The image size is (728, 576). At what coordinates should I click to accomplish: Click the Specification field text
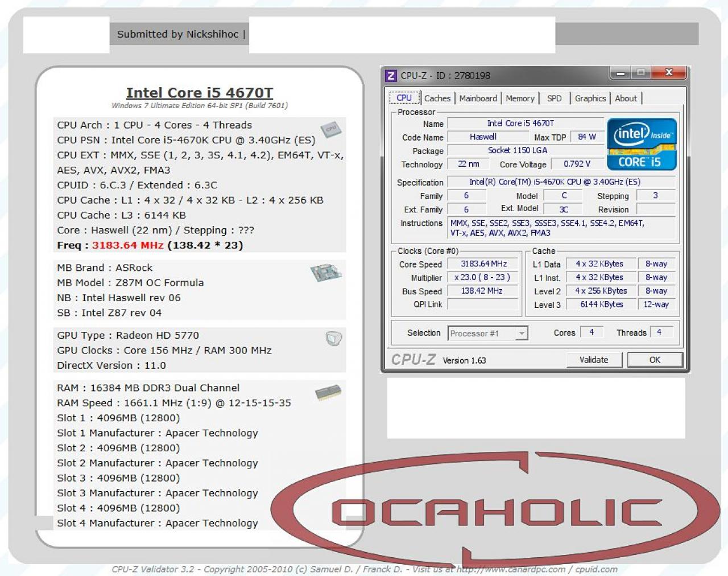pyautogui.click(x=562, y=182)
